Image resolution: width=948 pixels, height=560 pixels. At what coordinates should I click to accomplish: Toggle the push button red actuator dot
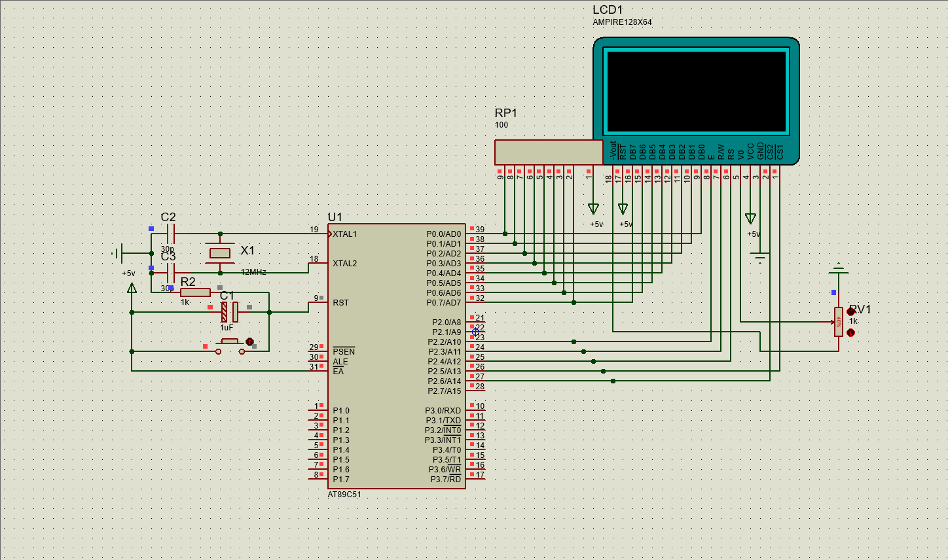pyautogui.click(x=249, y=341)
